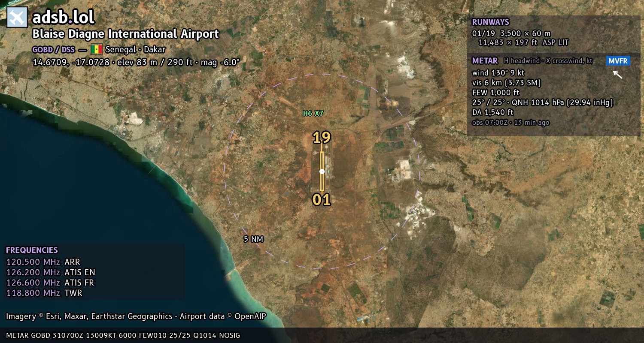Select the runway 01 end label
644x343 pixels.
click(322, 200)
